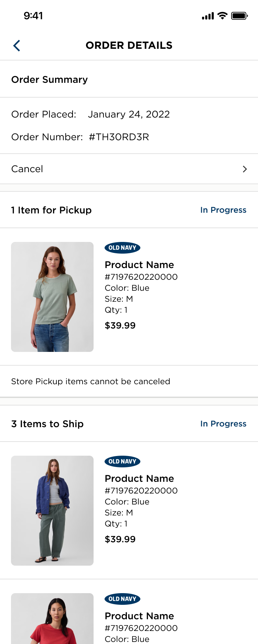Tap the 1 Item for Pickup header
This screenshot has width=258, height=644.
click(51, 210)
